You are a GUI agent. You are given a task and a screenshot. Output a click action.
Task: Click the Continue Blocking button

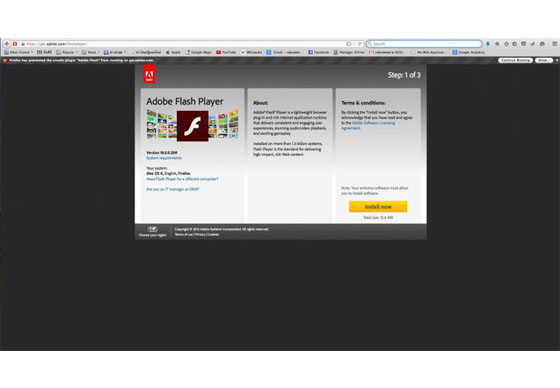[x=515, y=60]
